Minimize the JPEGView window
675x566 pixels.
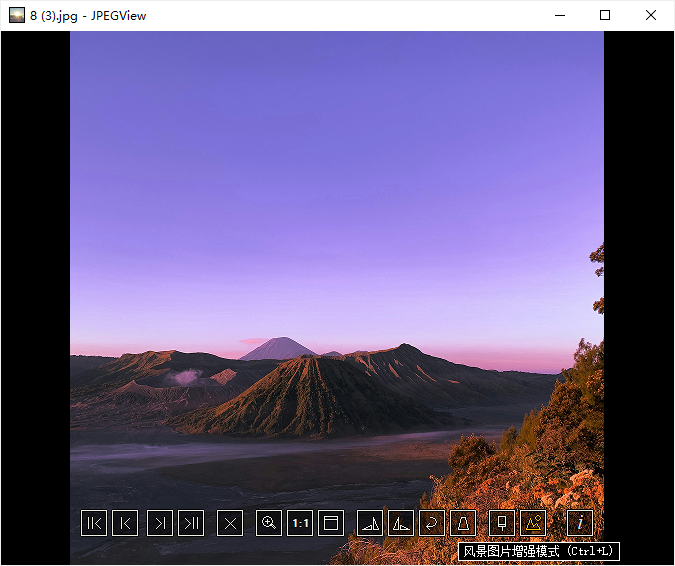pos(560,15)
